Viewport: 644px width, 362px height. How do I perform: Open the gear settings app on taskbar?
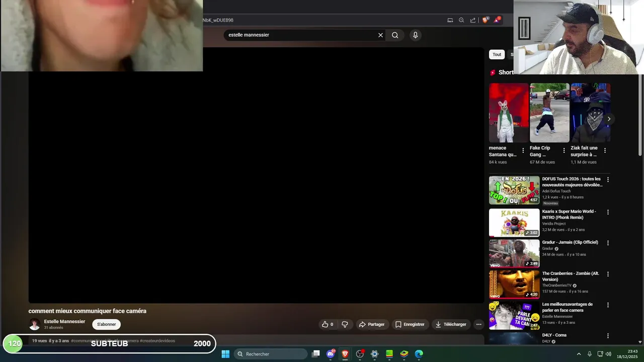[x=374, y=354]
